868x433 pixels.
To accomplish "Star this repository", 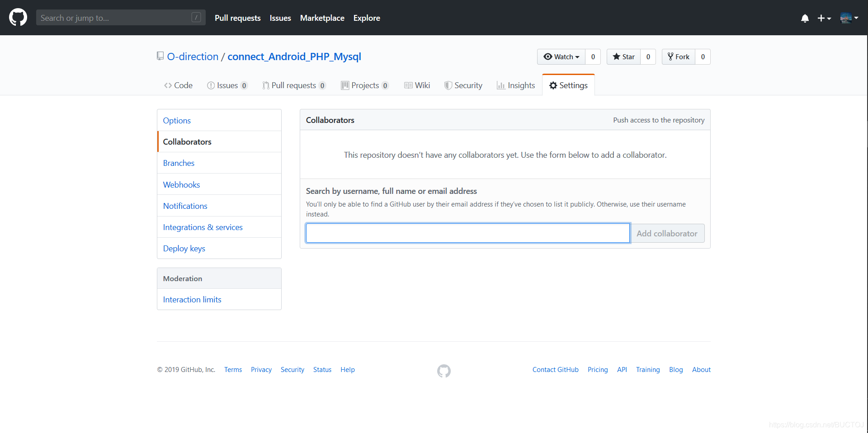I will click(x=623, y=56).
